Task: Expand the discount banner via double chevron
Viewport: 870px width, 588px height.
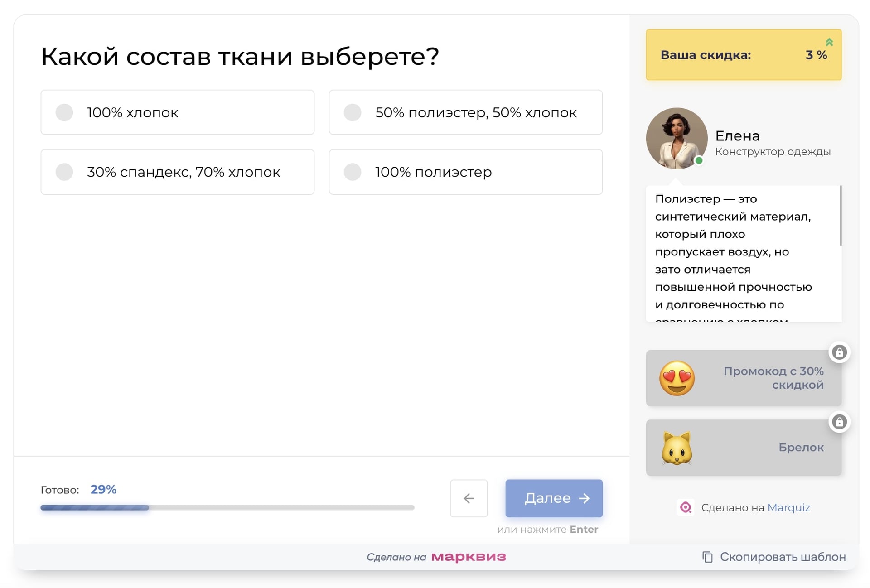Action: [830, 42]
